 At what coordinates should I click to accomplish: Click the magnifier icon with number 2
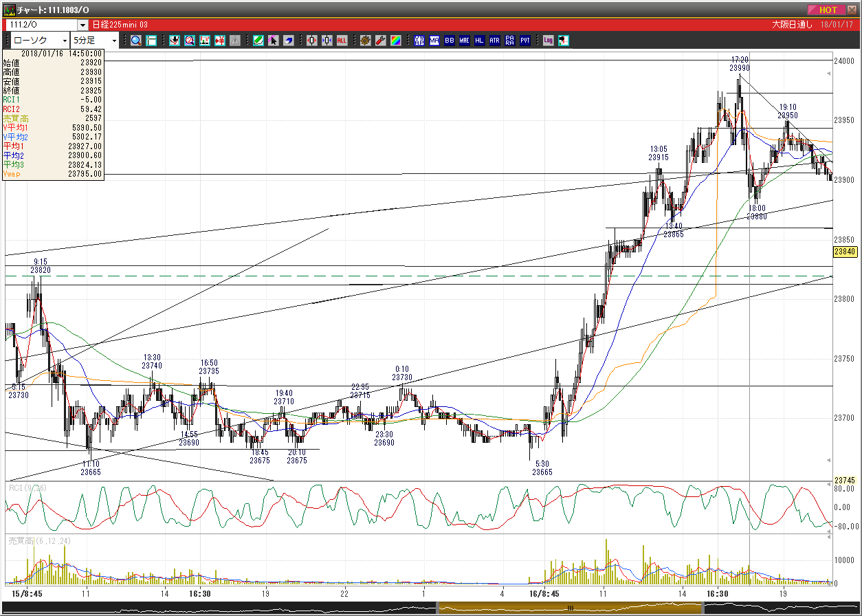[189, 40]
